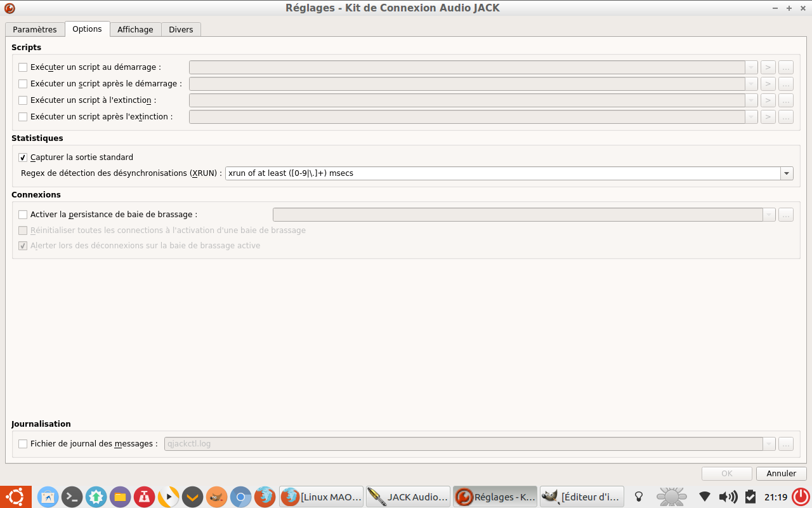Enable 'Activer la persistance de baie de brassage'
This screenshot has width=812, height=508.
click(23, 215)
